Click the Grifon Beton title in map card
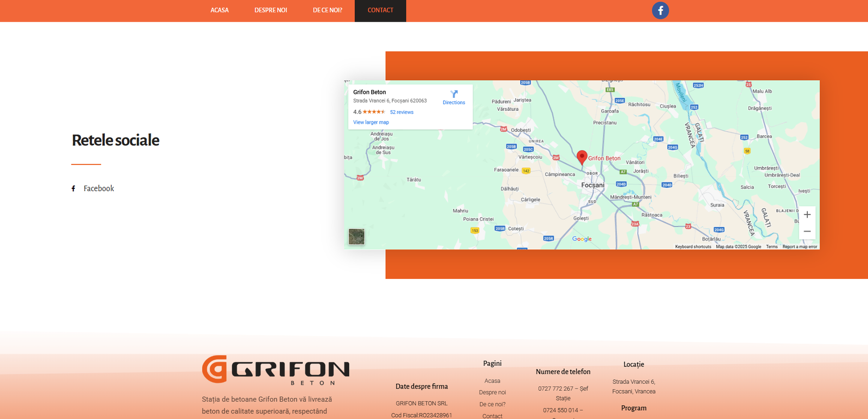Screen dimensions: 868x419 (369, 92)
